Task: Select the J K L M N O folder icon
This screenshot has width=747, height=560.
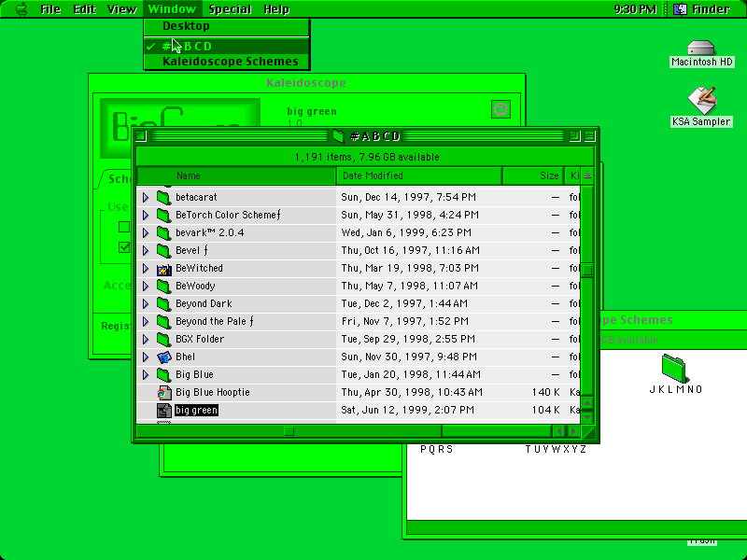Action: [x=674, y=368]
